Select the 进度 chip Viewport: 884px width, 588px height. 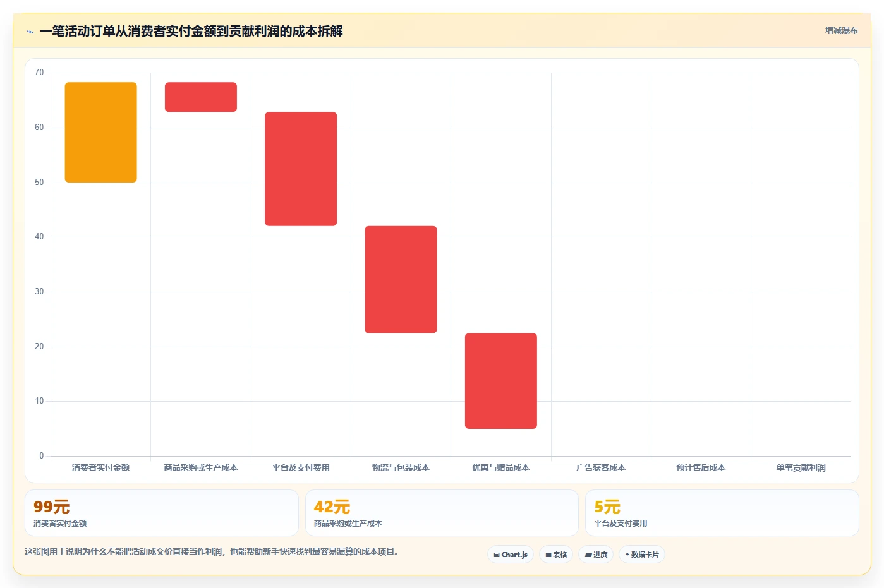click(596, 555)
